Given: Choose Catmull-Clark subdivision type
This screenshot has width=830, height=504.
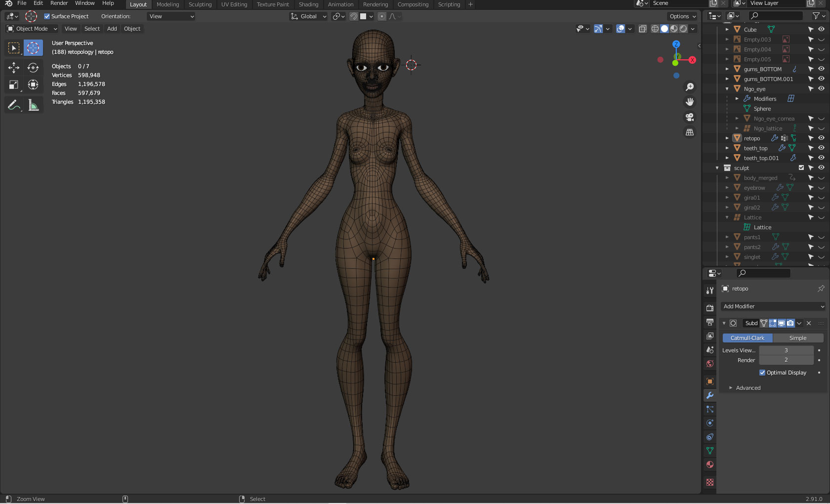Looking at the screenshot, I should pyautogui.click(x=747, y=338).
